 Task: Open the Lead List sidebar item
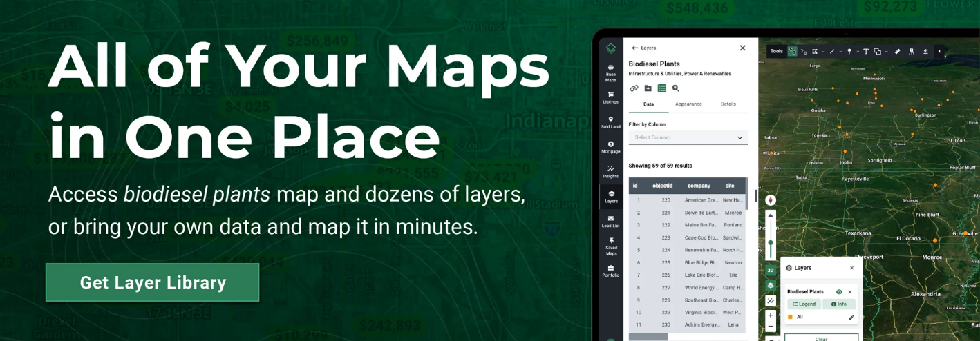click(x=610, y=222)
